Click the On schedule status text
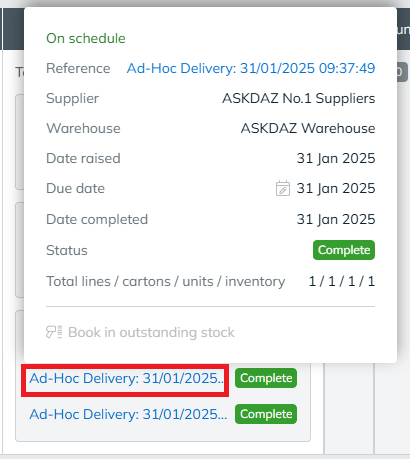The image size is (410, 459). [x=86, y=38]
